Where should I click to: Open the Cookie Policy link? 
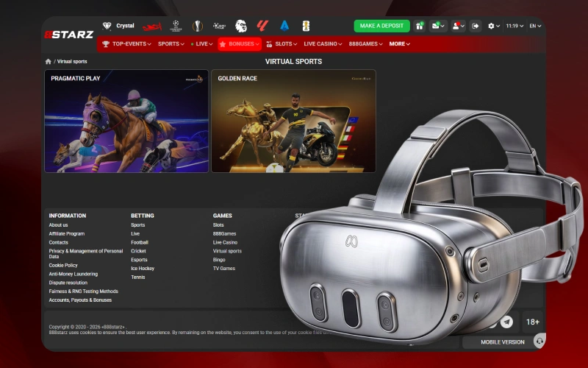tap(63, 265)
